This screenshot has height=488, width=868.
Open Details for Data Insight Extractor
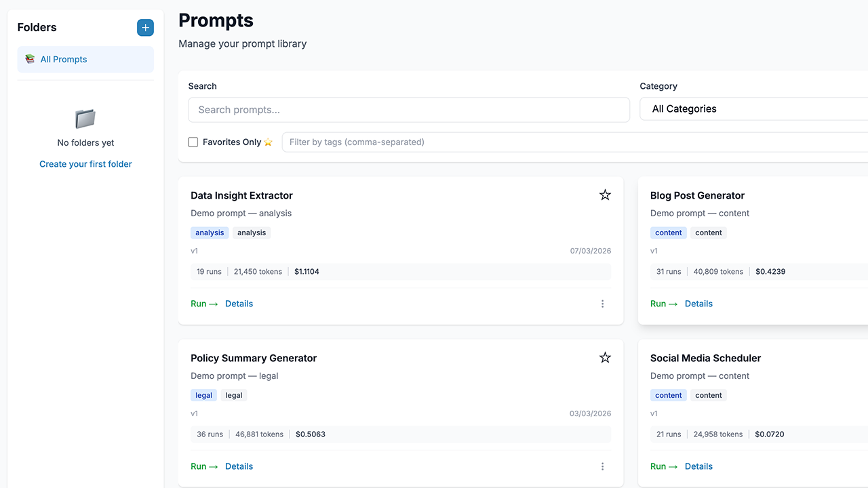239,304
